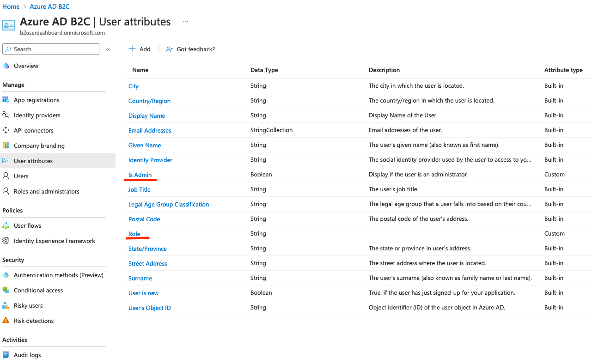
Task: Click the Role custom attribute link
Action: click(x=134, y=234)
